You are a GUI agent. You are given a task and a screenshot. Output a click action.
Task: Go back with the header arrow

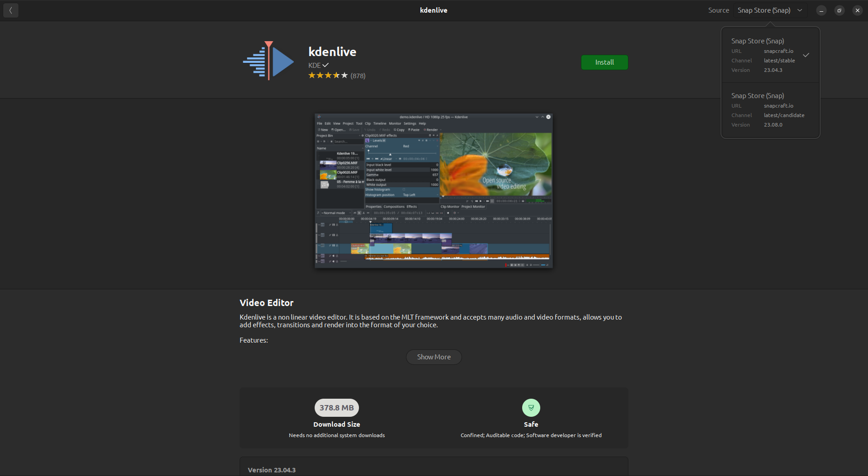[11, 10]
